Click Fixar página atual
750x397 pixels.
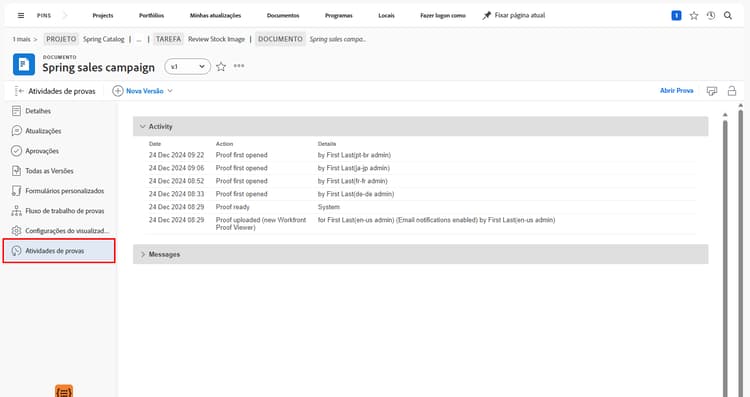tap(519, 15)
